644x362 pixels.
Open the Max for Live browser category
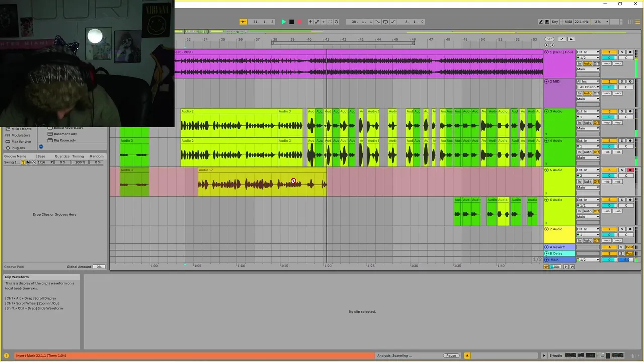pyautogui.click(x=21, y=142)
